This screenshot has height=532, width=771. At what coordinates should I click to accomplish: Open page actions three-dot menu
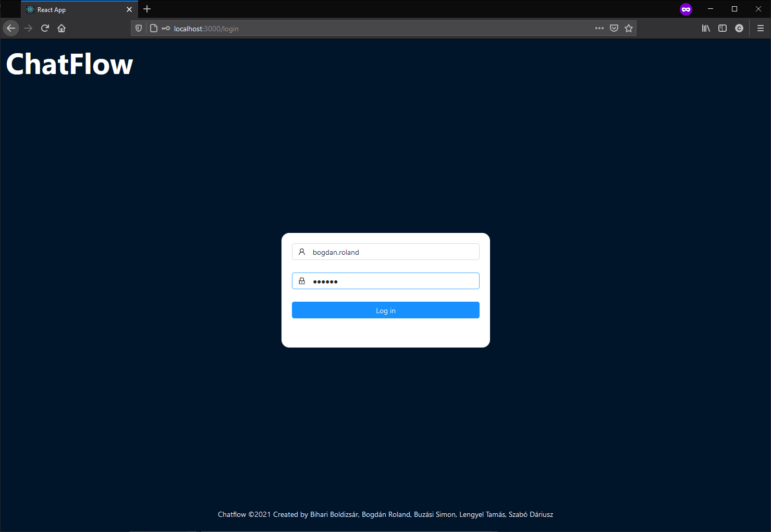(x=599, y=28)
